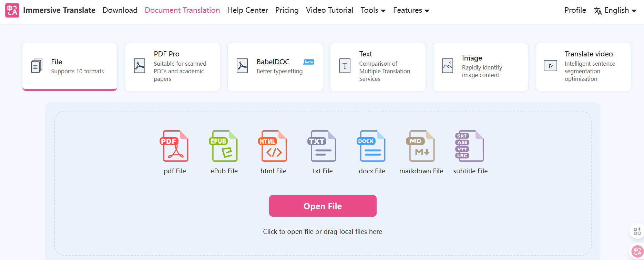Pick the markdown File icon
The width and height of the screenshot is (644, 260).
point(421,146)
